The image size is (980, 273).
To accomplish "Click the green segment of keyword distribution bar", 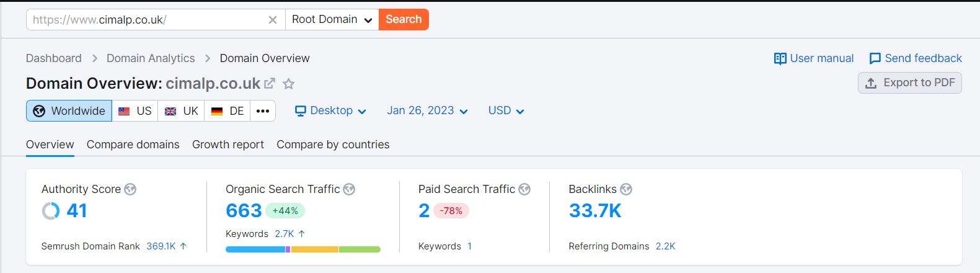I will click(x=360, y=249).
